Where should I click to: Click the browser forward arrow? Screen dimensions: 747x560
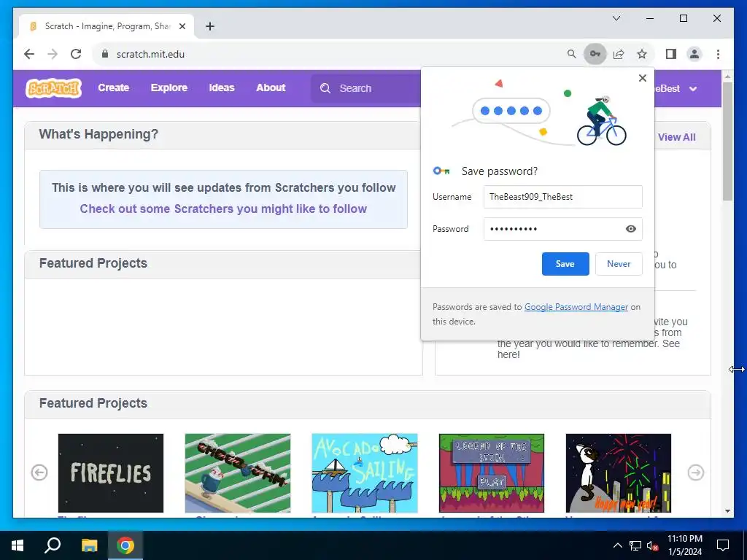coord(53,54)
